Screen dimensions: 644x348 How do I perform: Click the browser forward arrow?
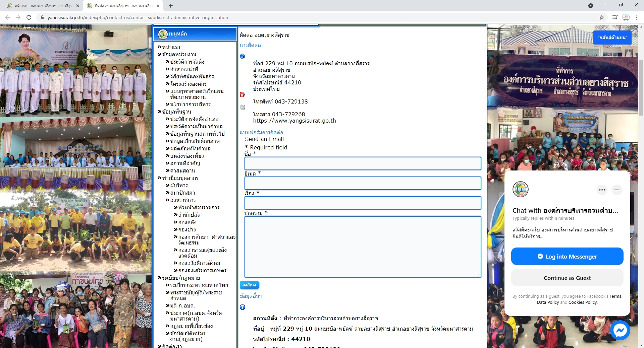(x=18, y=17)
